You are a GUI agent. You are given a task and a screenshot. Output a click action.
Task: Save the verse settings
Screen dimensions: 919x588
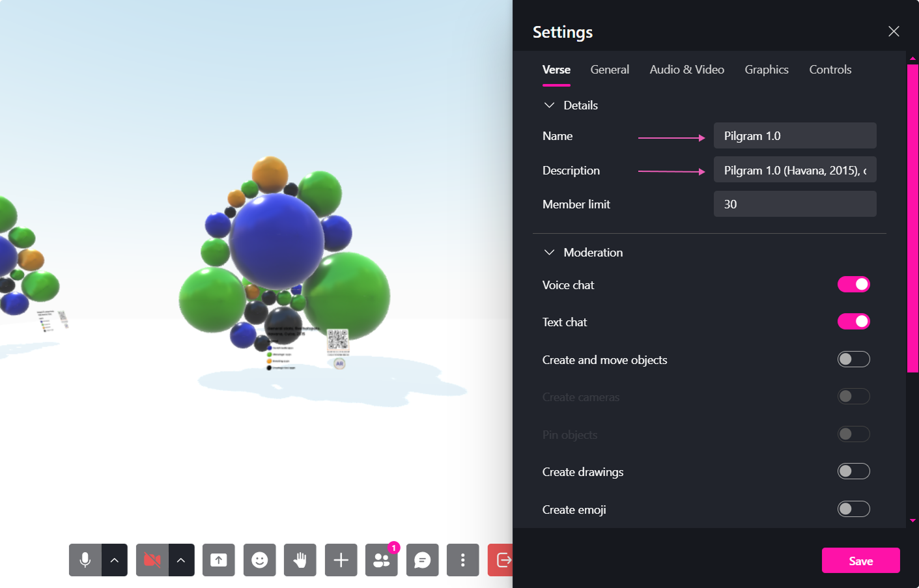(x=860, y=560)
